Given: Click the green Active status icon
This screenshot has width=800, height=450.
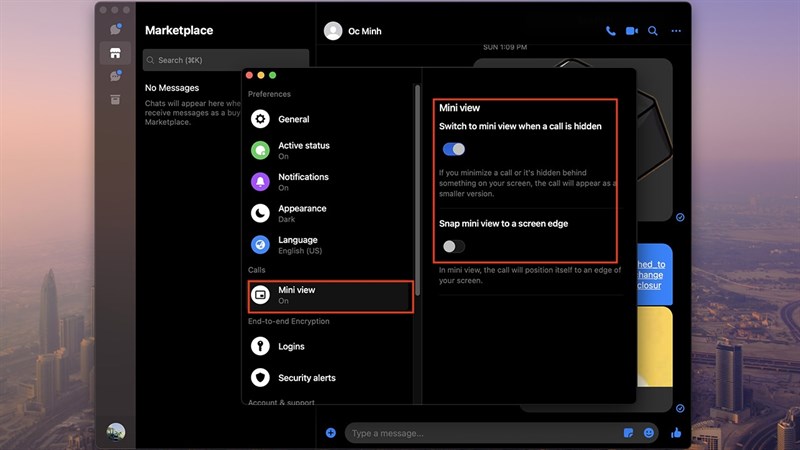Looking at the screenshot, I should tap(260, 151).
